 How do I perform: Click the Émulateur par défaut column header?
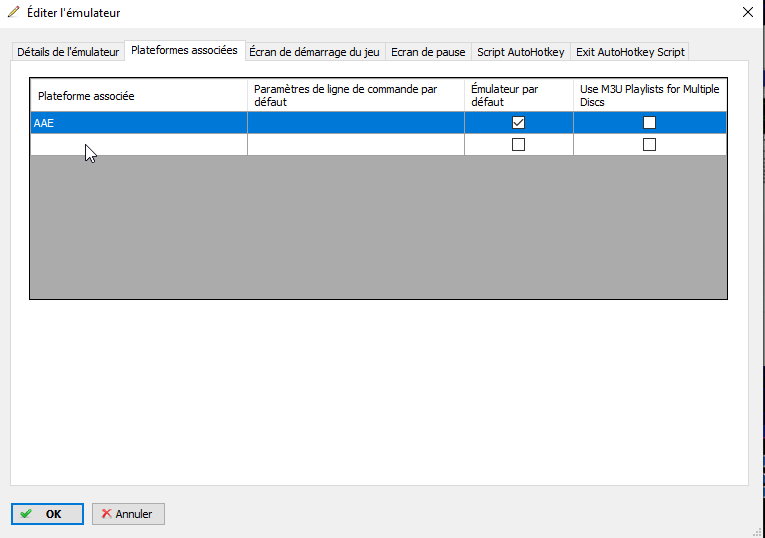[518, 96]
